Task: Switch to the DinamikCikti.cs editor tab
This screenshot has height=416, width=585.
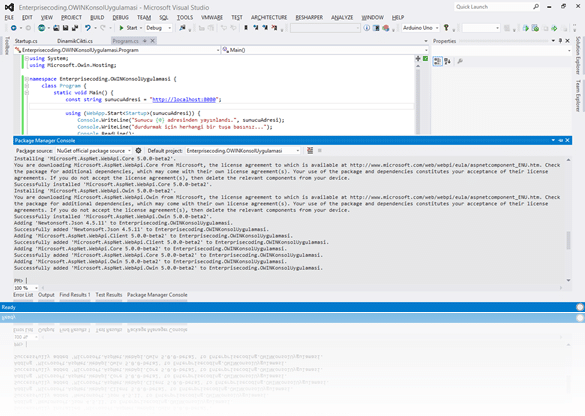Action: click(x=75, y=41)
